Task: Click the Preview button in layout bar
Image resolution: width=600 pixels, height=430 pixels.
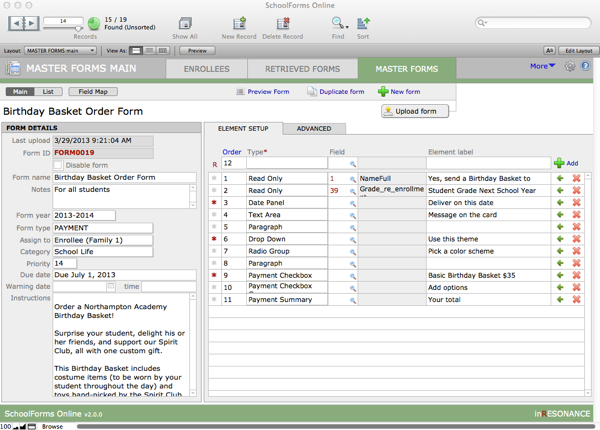Action: pos(197,50)
